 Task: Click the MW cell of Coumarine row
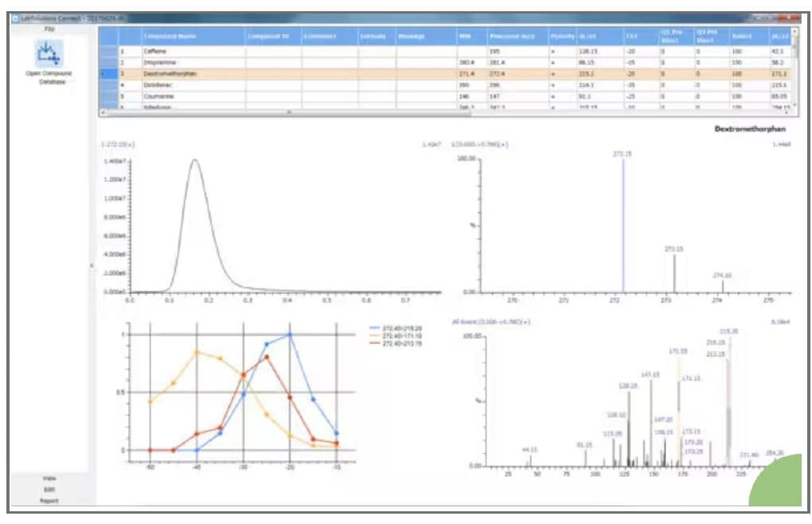pos(472,96)
